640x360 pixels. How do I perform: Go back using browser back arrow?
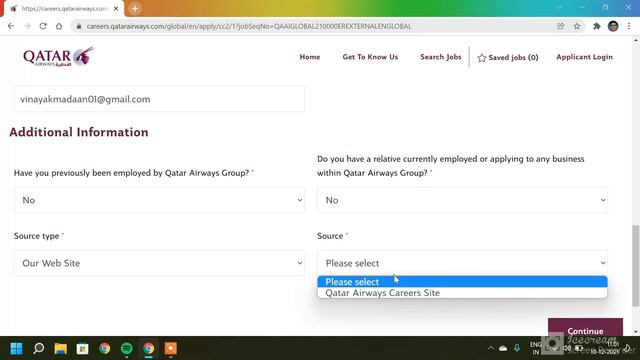(11, 26)
